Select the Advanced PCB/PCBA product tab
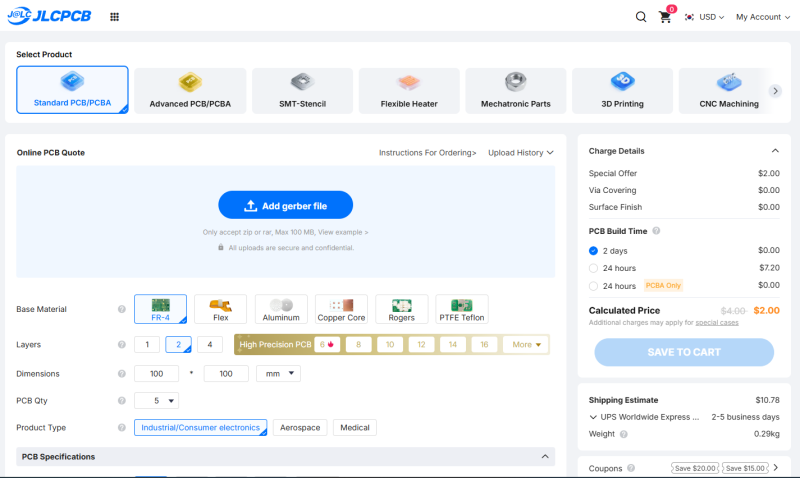The width and height of the screenshot is (800, 478). point(190,91)
